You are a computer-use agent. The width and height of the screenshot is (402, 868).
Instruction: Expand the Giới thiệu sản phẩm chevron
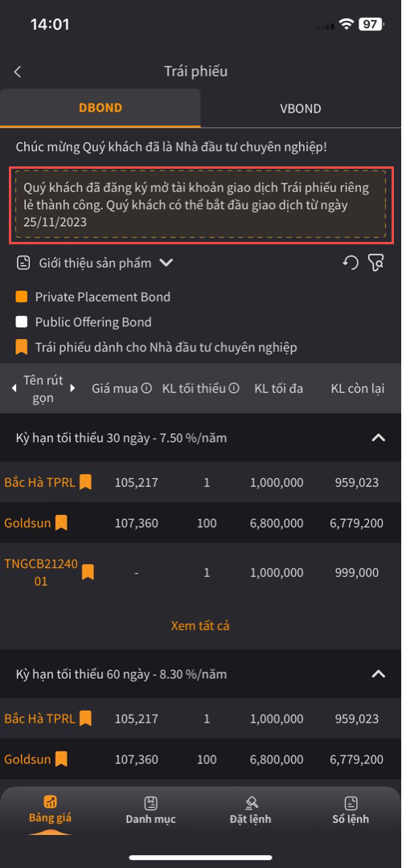click(x=166, y=263)
